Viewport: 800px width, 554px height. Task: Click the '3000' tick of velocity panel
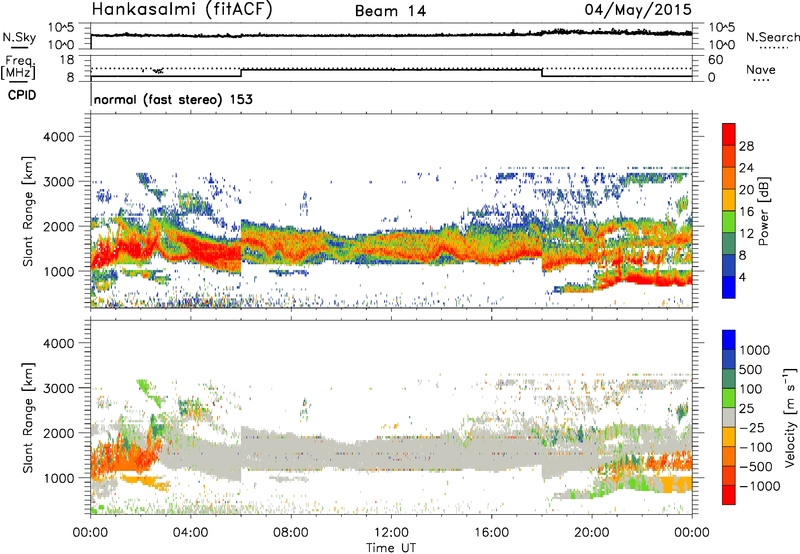pos(58,388)
